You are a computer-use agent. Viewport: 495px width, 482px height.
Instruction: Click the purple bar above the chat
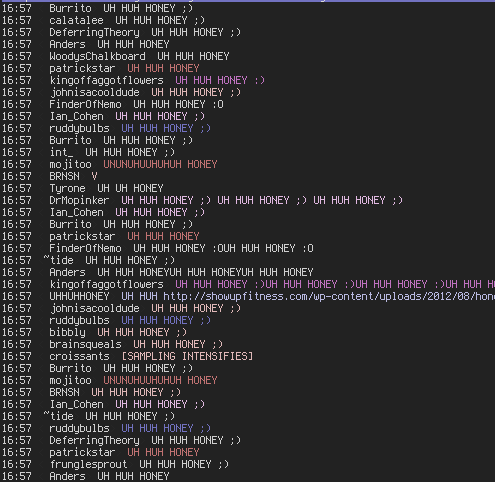point(247,1)
